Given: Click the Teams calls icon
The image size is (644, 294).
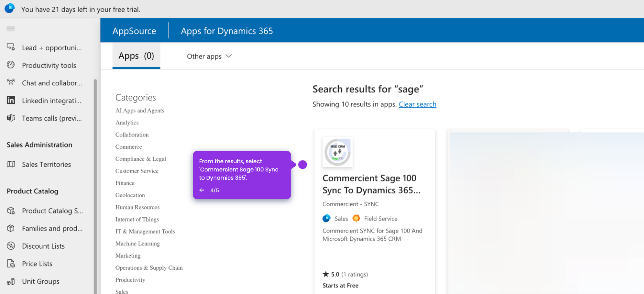Looking at the screenshot, I should pyautogui.click(x=11, y=118).
